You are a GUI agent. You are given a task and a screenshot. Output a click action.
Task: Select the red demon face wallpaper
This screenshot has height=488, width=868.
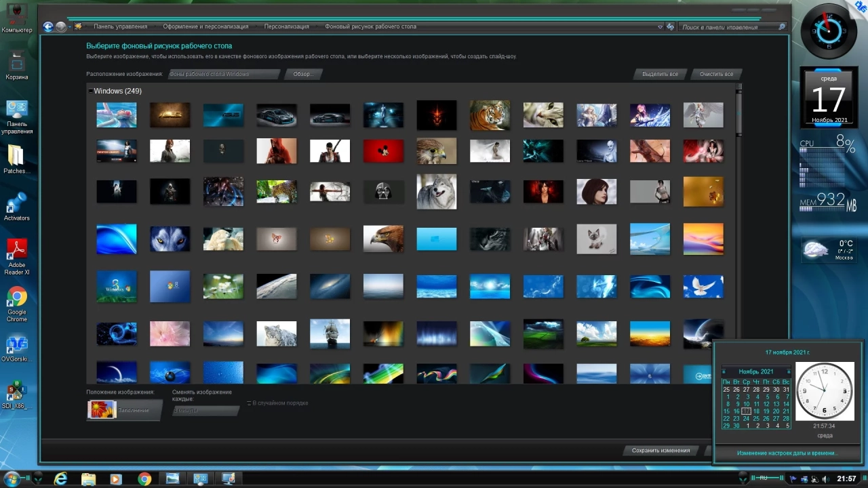436,115
